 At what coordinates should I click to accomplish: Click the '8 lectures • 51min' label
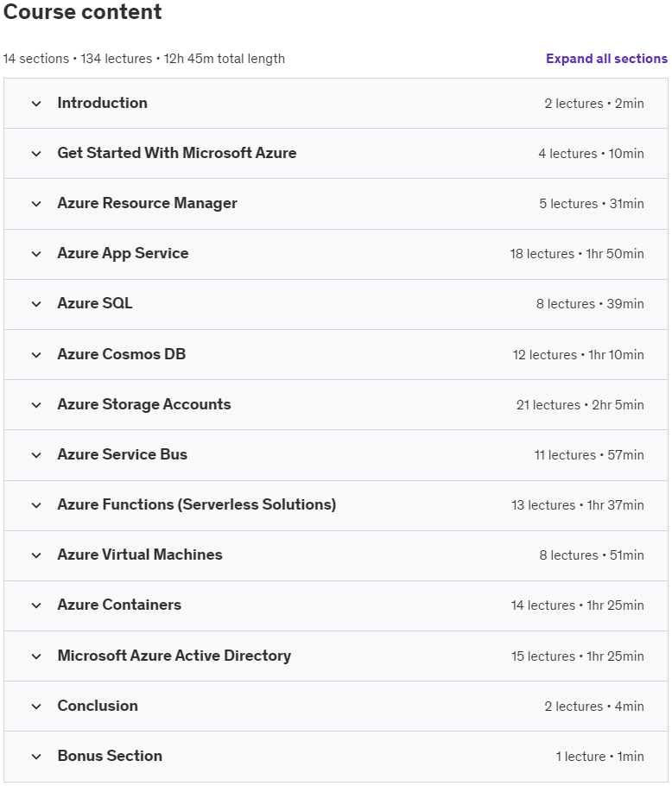click(592, 555)
